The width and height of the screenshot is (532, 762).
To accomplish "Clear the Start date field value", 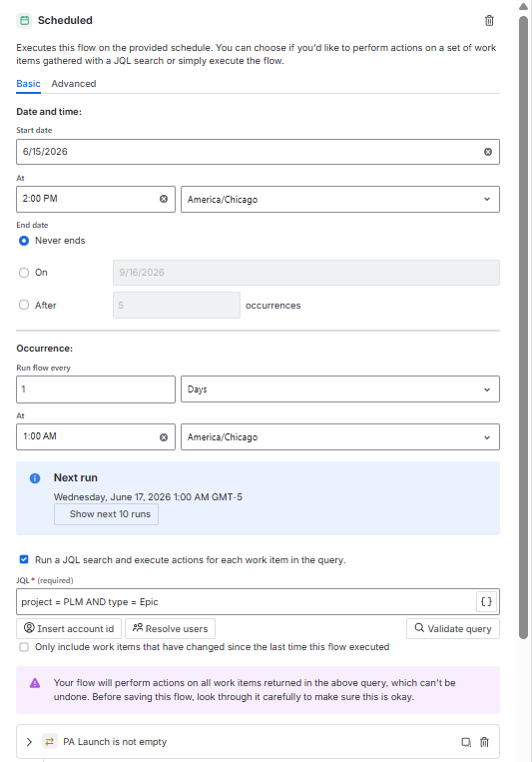I will (x=488, y=152).
